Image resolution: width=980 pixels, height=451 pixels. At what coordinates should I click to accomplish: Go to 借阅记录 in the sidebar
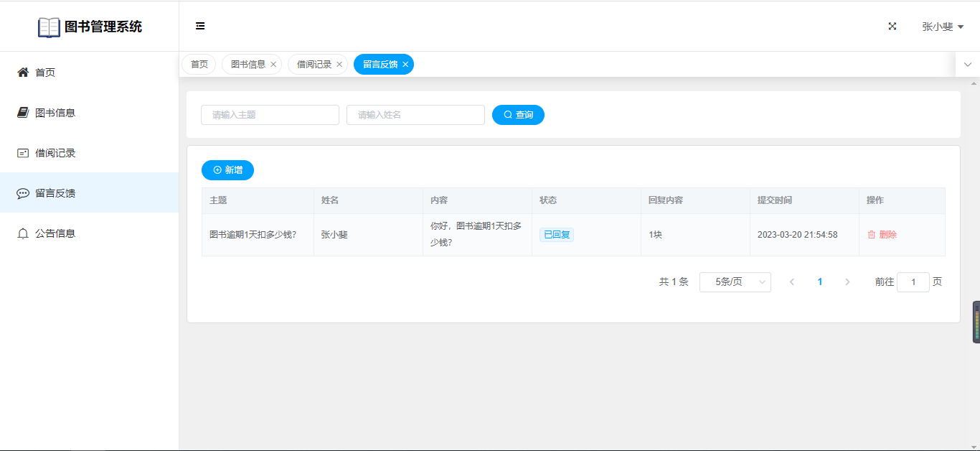pos(55,153)
